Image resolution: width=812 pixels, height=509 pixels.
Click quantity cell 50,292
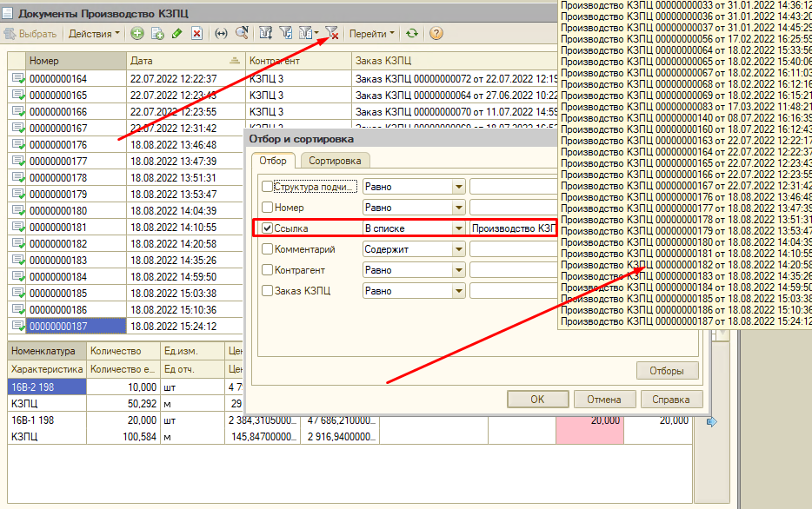pos(123,404)
